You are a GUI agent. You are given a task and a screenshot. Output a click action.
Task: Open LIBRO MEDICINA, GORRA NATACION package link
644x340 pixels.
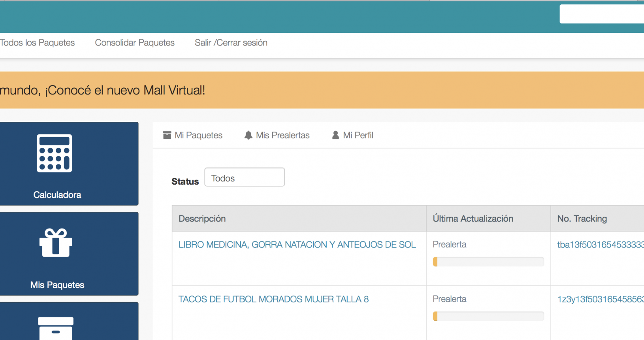coord(297,245)
